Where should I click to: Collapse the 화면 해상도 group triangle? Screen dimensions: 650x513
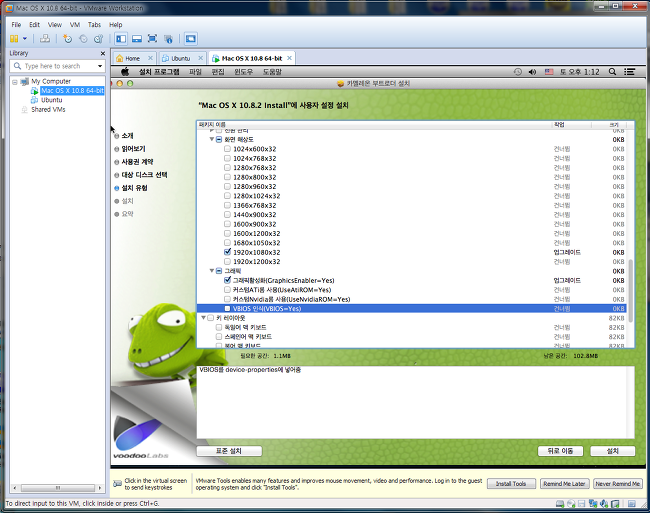pyautogui.click(x=212, y=140)
